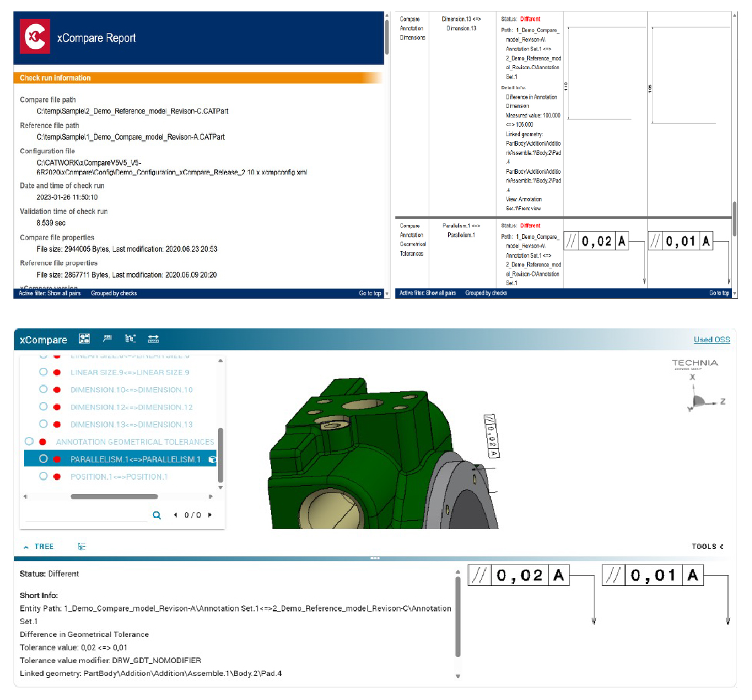The image size is (752, 700).
Task: Toggle circle for DIMENSION.13 row
Action: pyautogui.click(x=43, y=423)
